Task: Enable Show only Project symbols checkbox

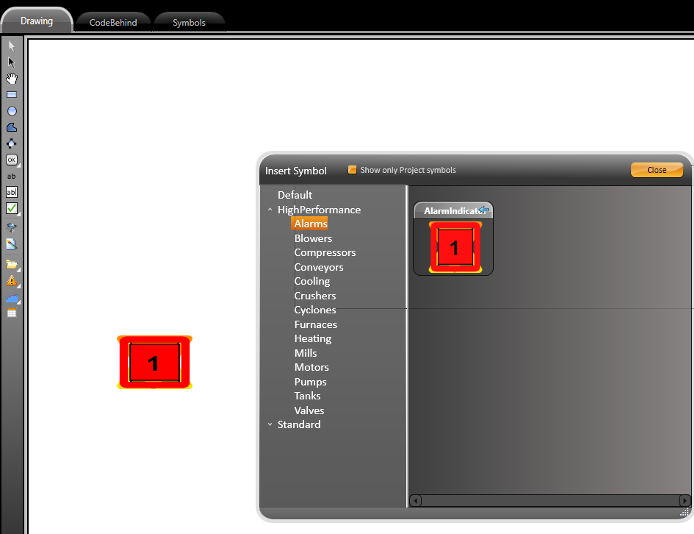Action: tap(352, 170)
